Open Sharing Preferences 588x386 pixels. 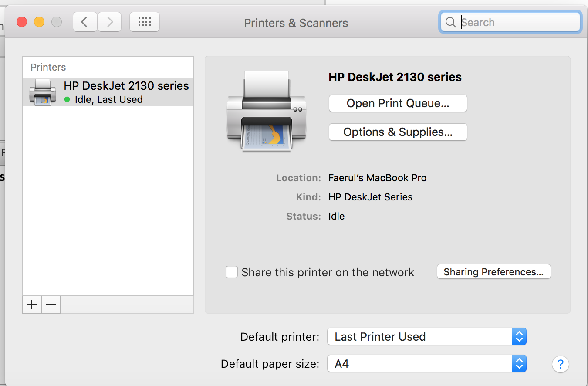(x=493, y=272)
